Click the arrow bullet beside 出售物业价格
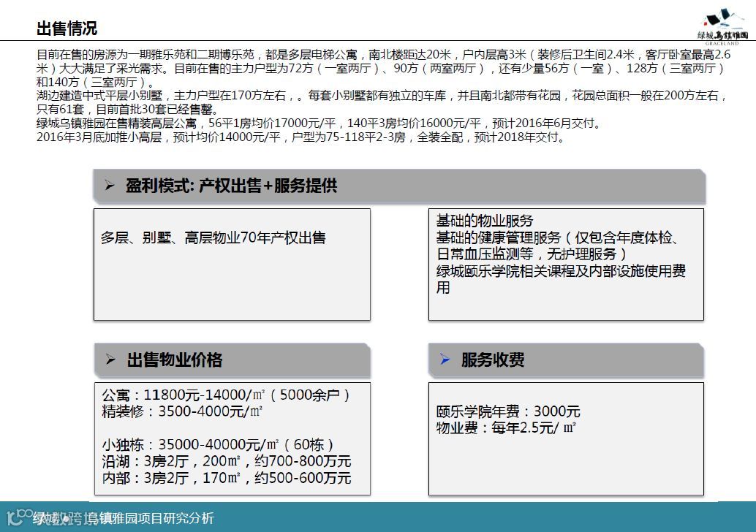Screen dimensions: 756x532 tap(110, 360)
